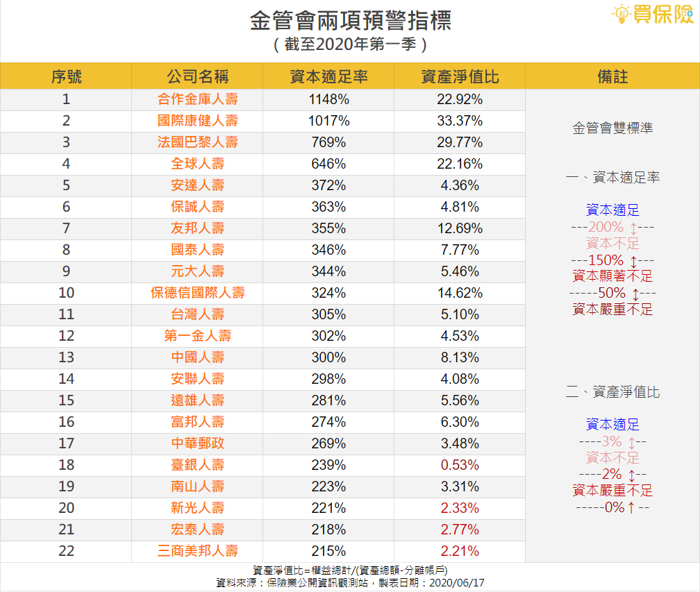Click company name 新光人壽
Viewport: 700px width, 592px height.
point(197,508)
